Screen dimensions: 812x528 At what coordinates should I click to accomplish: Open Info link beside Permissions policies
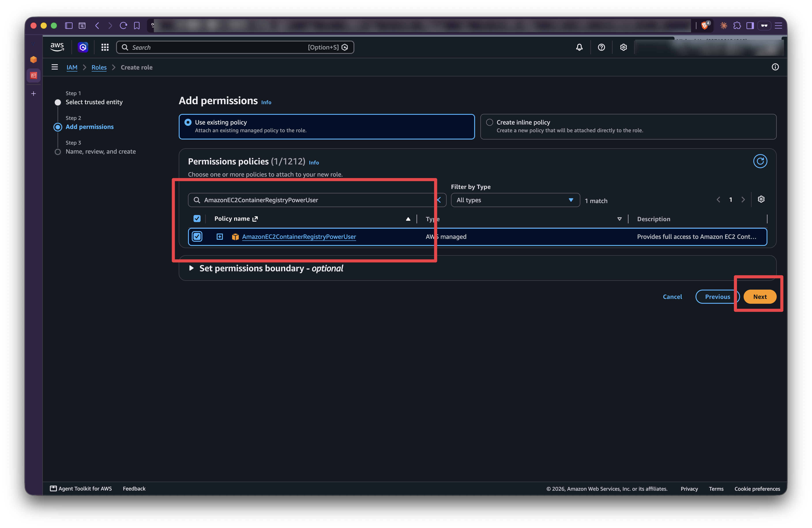(x=314, y=162)
